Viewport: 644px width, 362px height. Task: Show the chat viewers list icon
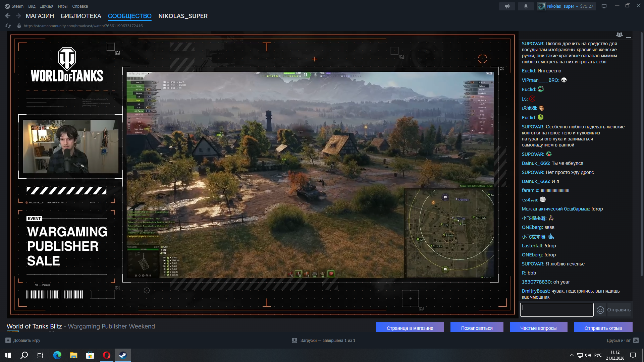coord(619,35)
